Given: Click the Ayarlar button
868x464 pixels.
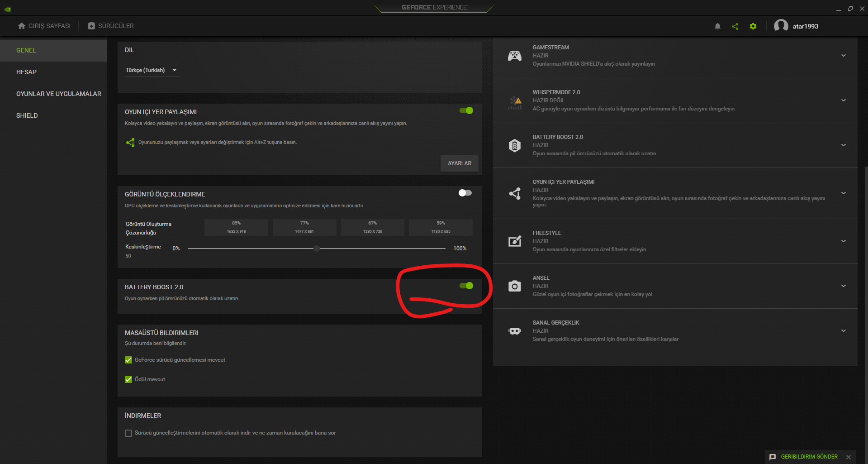Looking at the screenshot, I should tap(460, 163).
